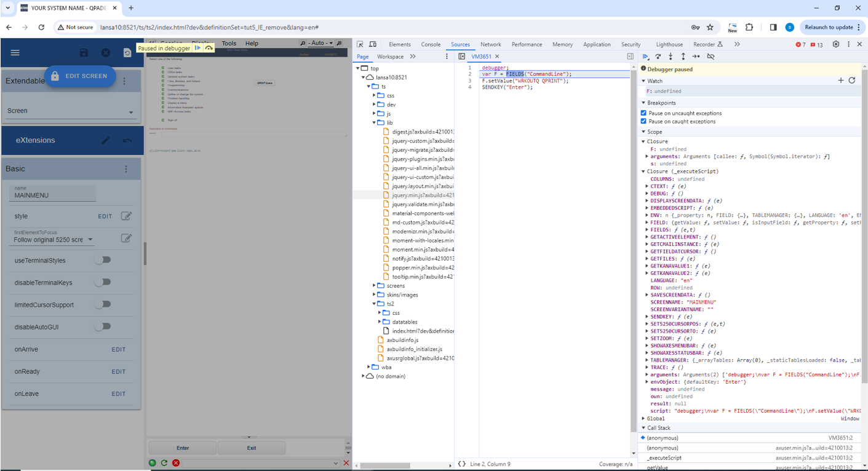The image size is (868, 471).
Task: Open the Network tab in DevTools
Action: coord(490,44)
